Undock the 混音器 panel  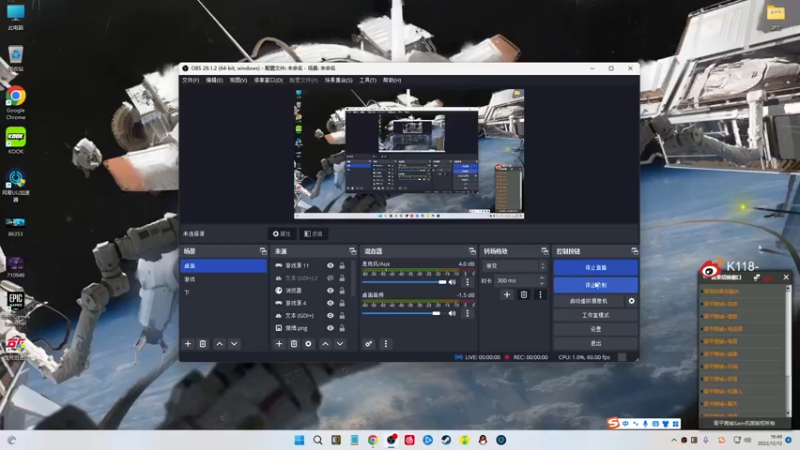[472, 251]
